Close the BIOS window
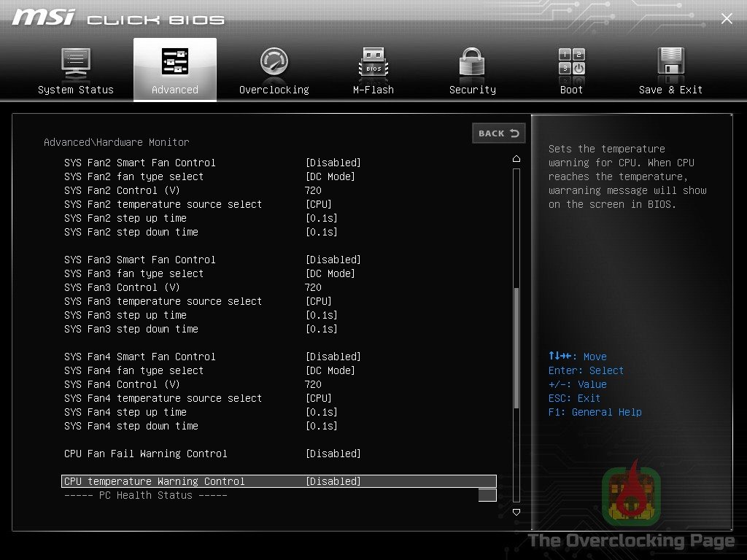 tap(727, 18)
